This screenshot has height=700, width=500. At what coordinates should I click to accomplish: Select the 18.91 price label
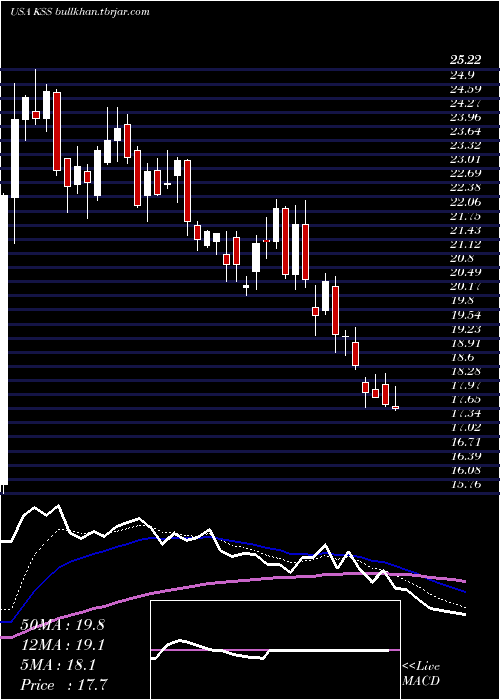tap(466, 344)
